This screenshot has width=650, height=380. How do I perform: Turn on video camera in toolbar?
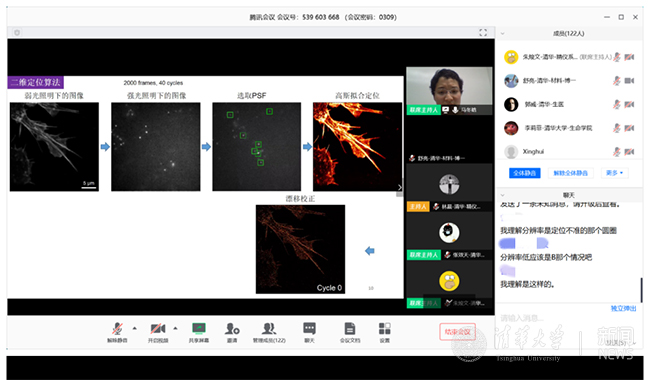click(x=158, y=332)
